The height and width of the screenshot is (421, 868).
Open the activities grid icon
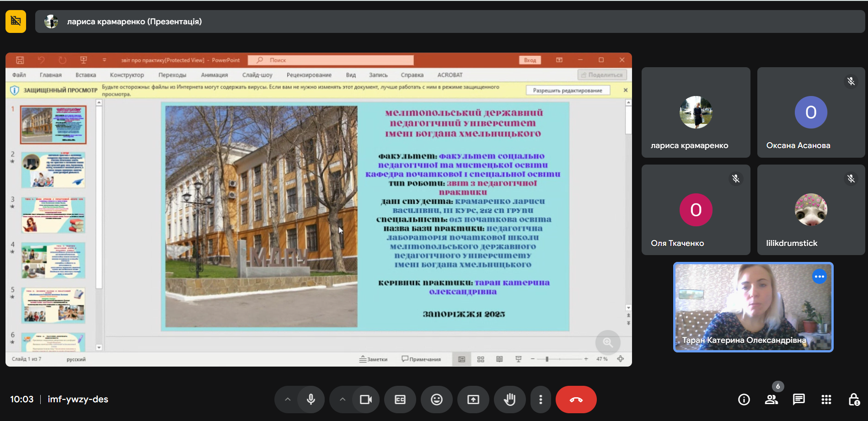pyautogui.click(x=826, y=400)
